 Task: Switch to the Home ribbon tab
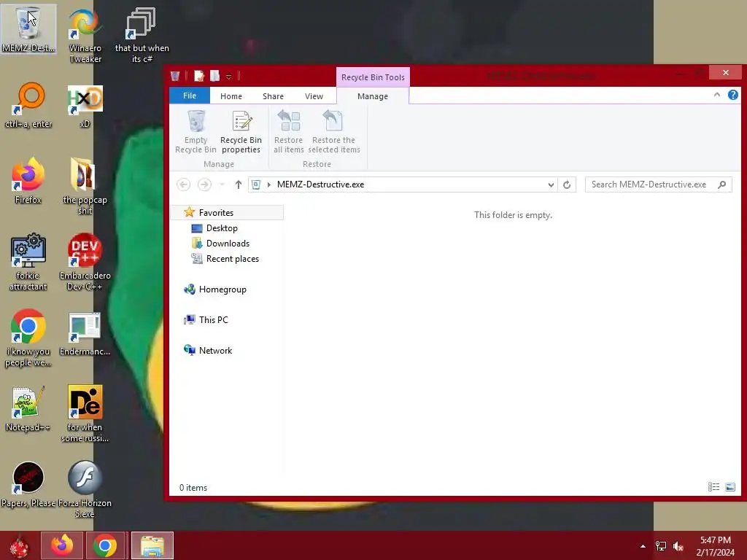click(231, 96)
